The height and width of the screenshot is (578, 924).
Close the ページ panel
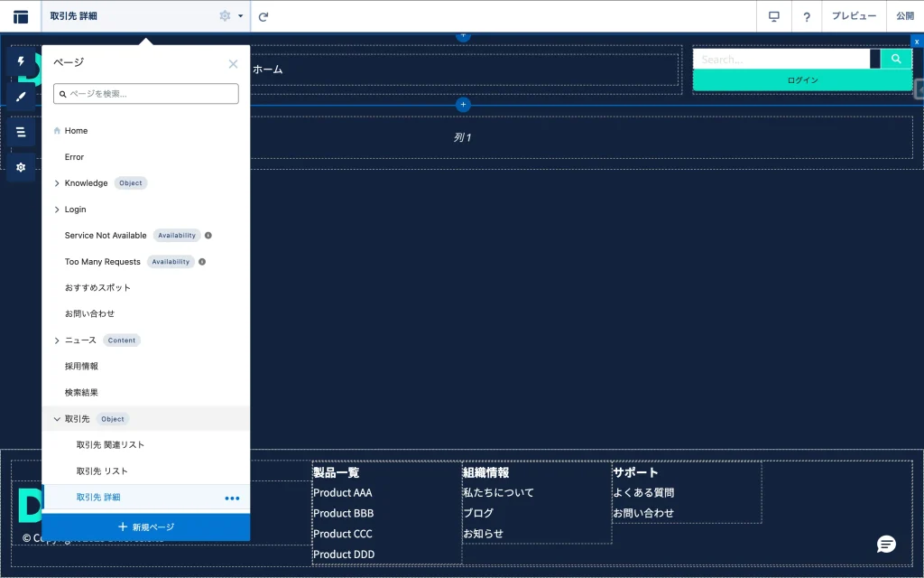tap(233, 64)
